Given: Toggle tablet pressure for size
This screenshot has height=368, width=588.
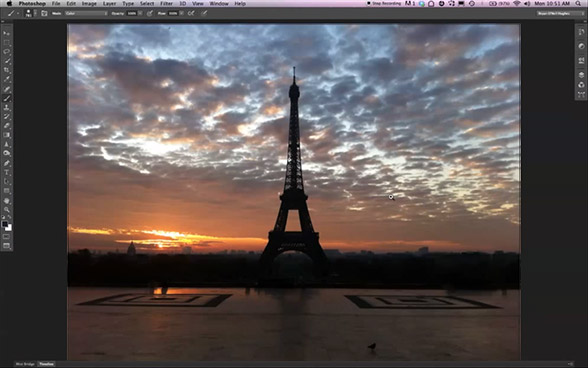Looking at the screenshot, I should pos(204,13).
